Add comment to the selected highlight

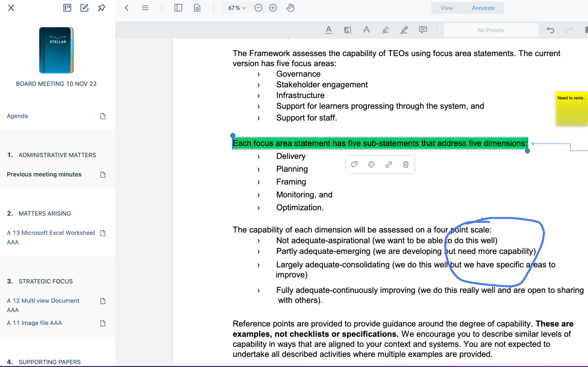coord(354,165)
